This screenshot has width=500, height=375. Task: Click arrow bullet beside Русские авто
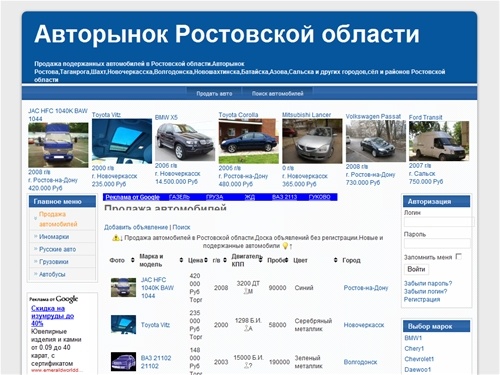pos(35,249)
